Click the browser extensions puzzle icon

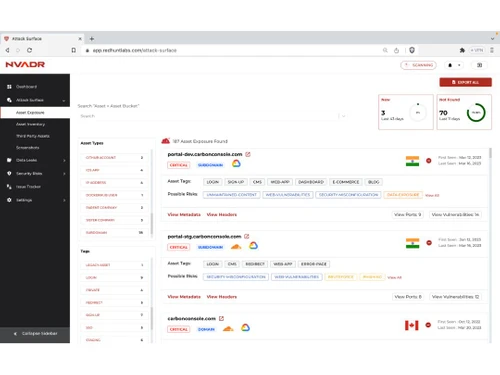[x=462, y=50]
